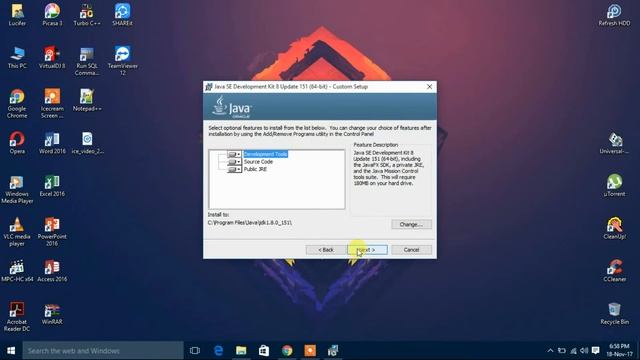
Task: Launch Acrobat Reader DC shortcut
Action: 17,317
